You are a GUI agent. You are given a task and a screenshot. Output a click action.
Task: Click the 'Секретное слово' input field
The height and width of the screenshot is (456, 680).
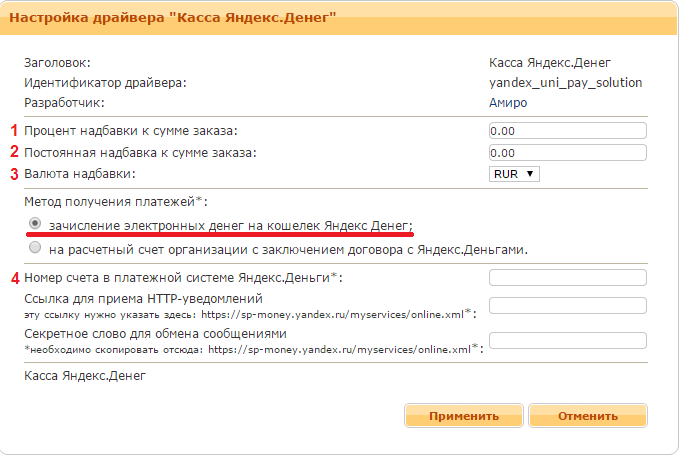(567, 340)
